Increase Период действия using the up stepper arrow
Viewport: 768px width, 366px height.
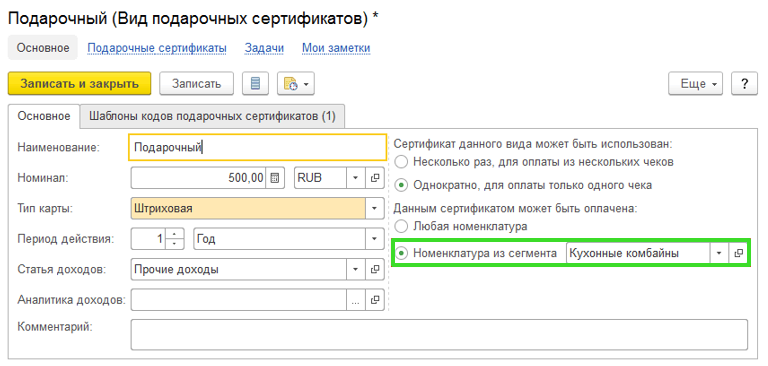tap(174, 234)
